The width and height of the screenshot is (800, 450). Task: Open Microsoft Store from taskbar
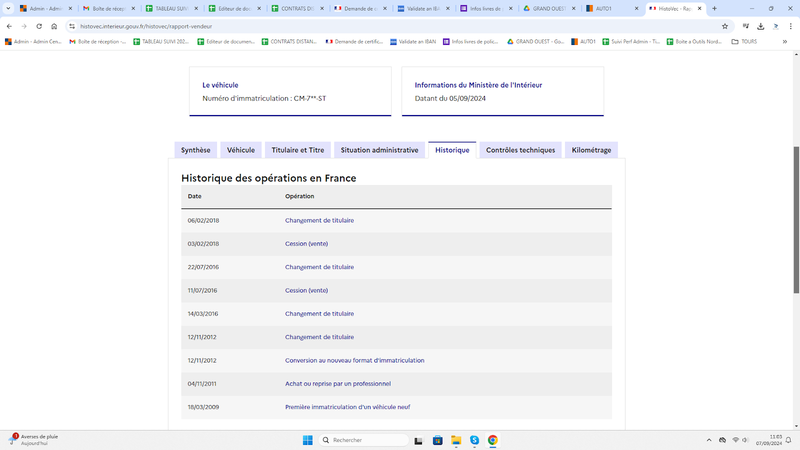(x=437, y=440)
